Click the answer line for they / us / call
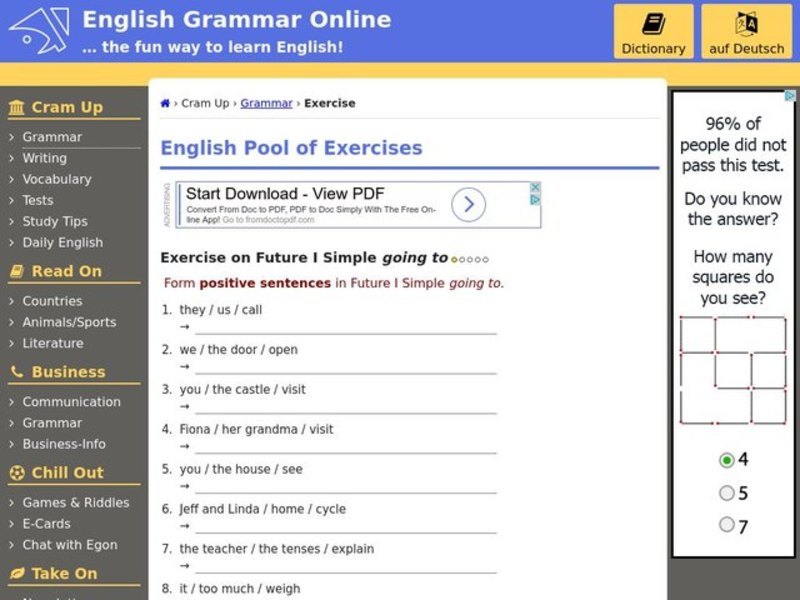 (x=345, y=327)
